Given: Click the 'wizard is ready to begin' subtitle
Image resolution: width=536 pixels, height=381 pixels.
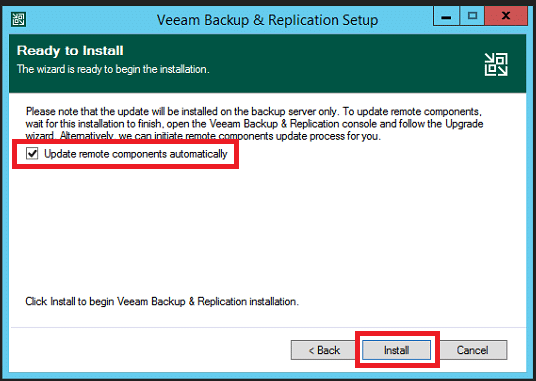Looking at the screenshot, I should 113,69.
